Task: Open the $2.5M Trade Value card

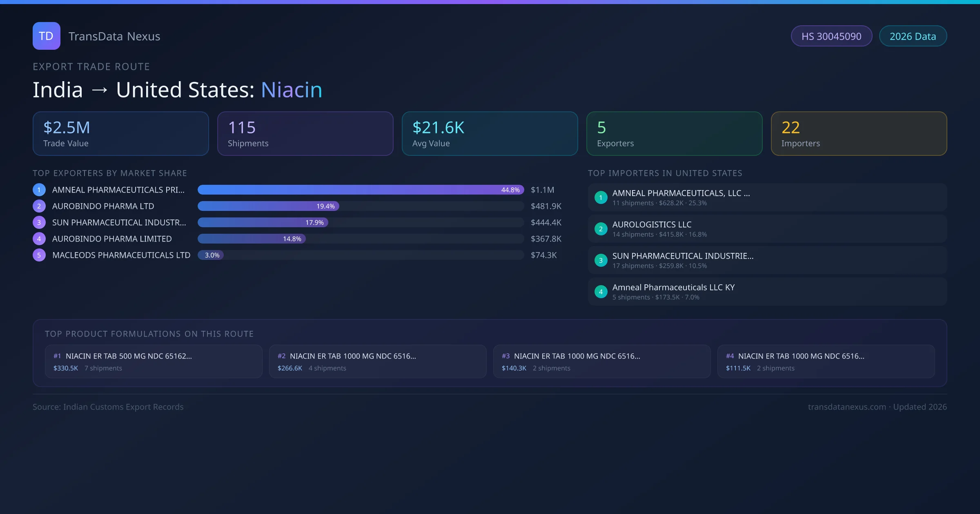Action: point(120,134)
